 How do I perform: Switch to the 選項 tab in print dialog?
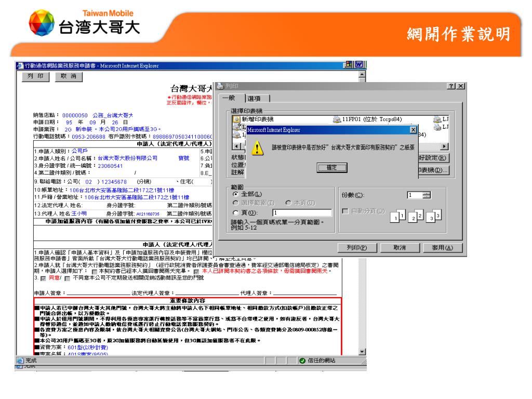pos(257,98)
